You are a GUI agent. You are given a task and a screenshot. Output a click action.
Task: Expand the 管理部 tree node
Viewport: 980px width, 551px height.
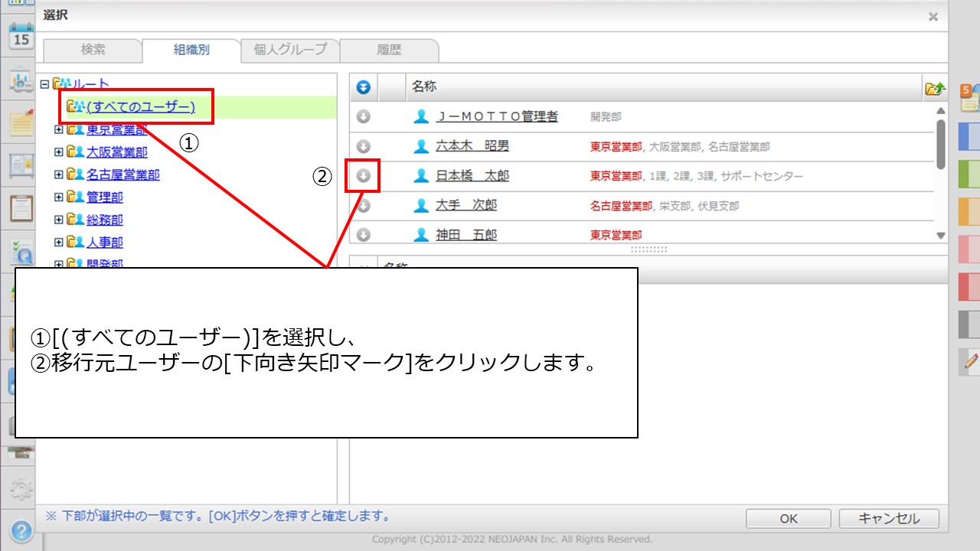[x=59, y=197]
